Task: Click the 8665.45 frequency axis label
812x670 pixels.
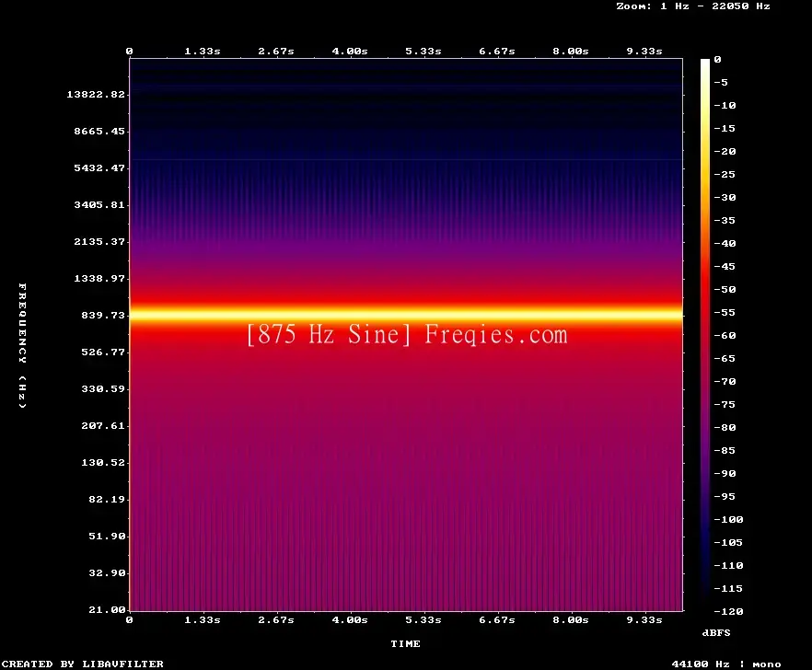Action: coord(99,131)
